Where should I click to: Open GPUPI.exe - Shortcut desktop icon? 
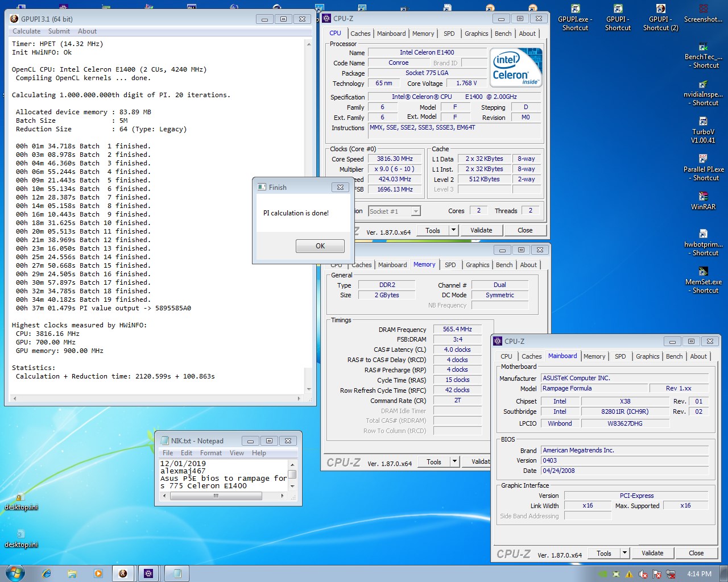coord(575,18)
